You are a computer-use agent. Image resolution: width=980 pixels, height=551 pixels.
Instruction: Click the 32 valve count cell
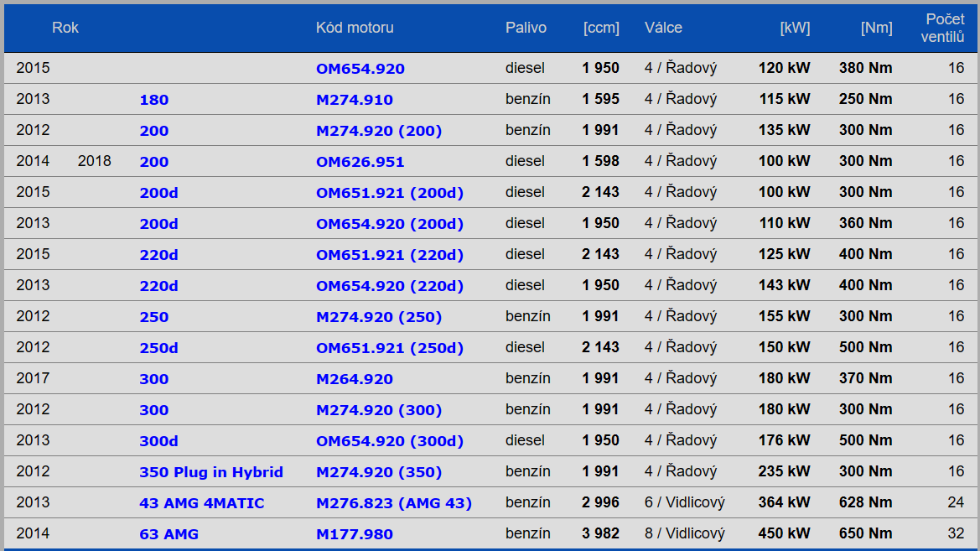click(x=957, y=533)
